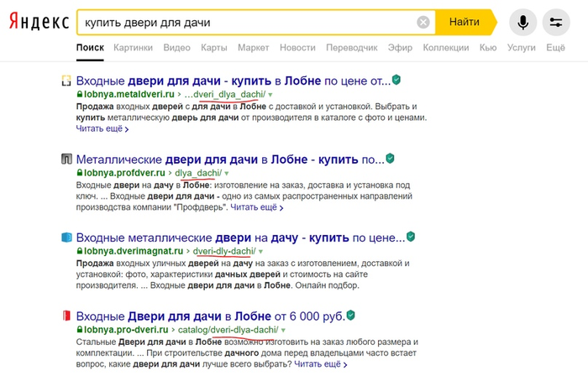Click the pro-dveri.ru red favicon

click(x=66, y=316)
